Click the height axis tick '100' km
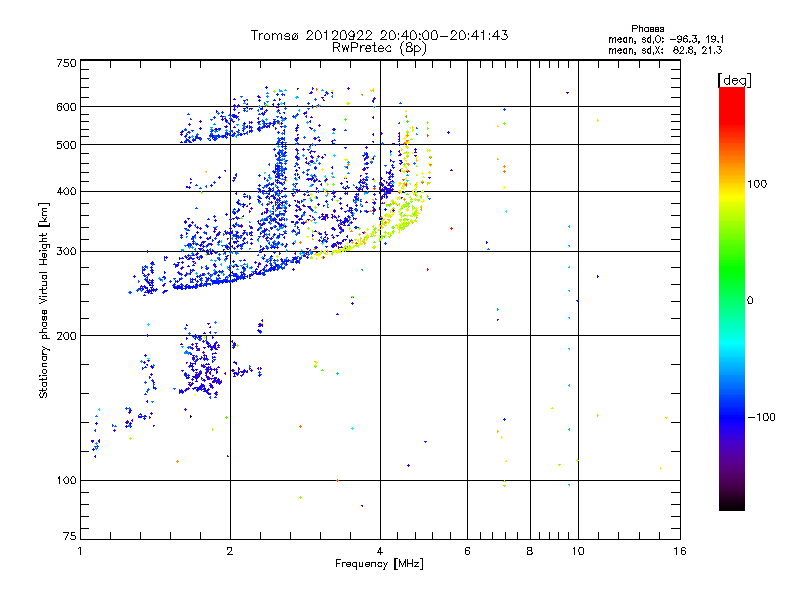 click(66, 480)
